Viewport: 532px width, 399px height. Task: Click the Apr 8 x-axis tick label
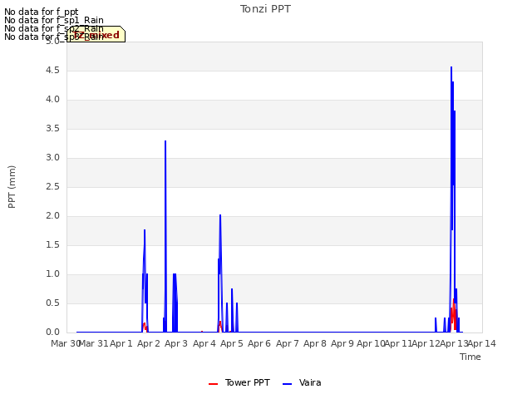pos(315,343)
